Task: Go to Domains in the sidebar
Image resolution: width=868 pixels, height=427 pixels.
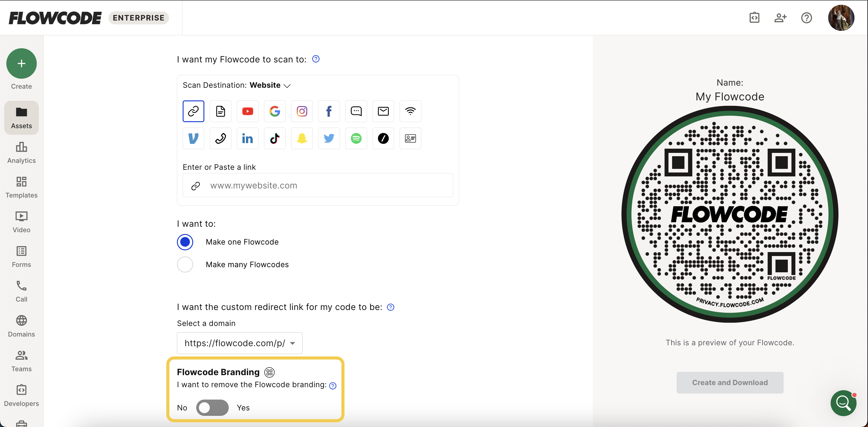Action: [x=22, y=326]
